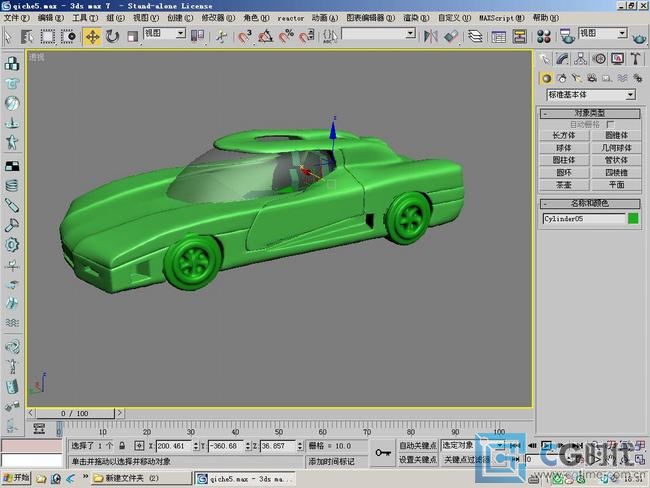Click the green object color swatch
650x488 pixels.
coord(633,219)
